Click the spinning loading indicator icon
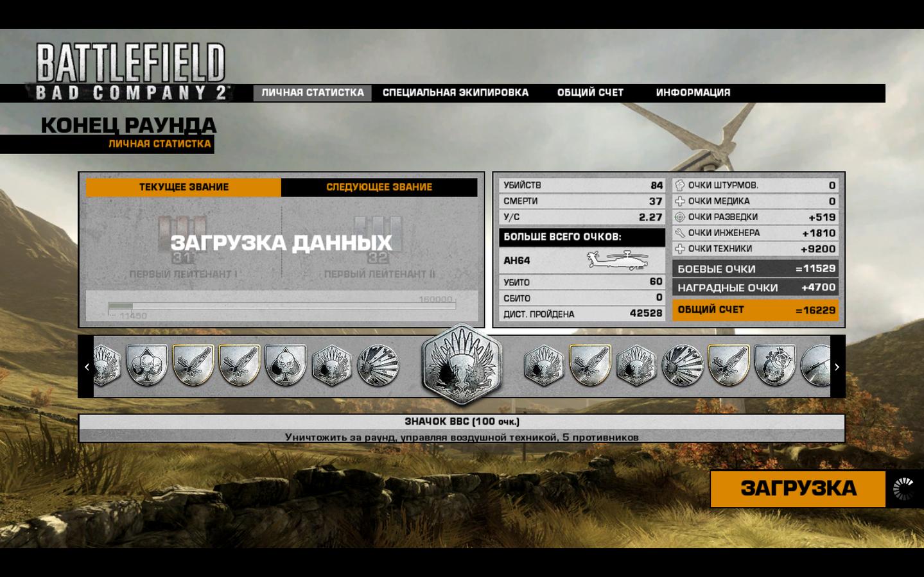Image resolution: width=924 pixels, height=577 pixels. click(x=903, y=489)
